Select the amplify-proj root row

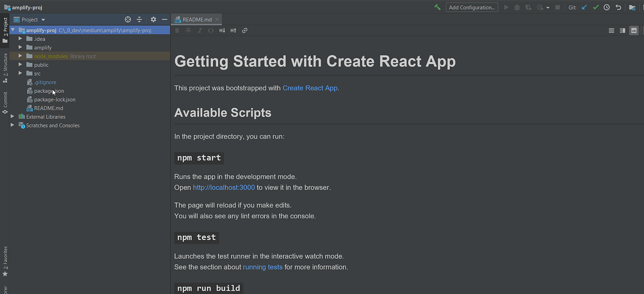[90, 30]
